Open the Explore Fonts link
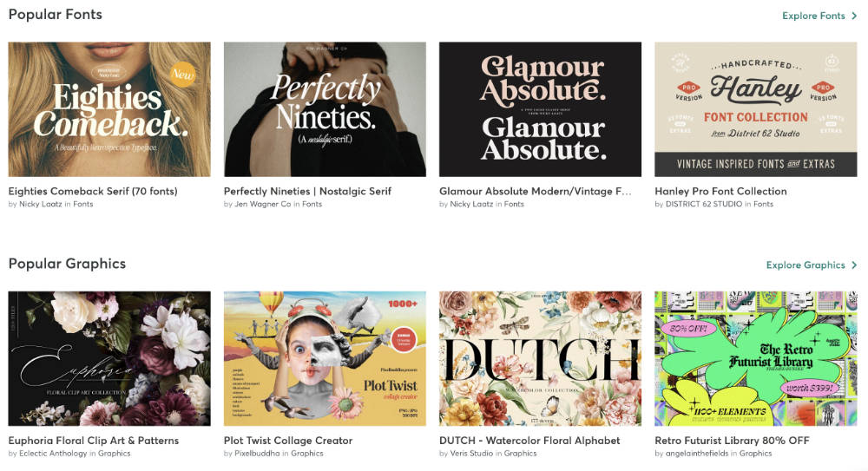Screen dimensions: 868x471 813,16
